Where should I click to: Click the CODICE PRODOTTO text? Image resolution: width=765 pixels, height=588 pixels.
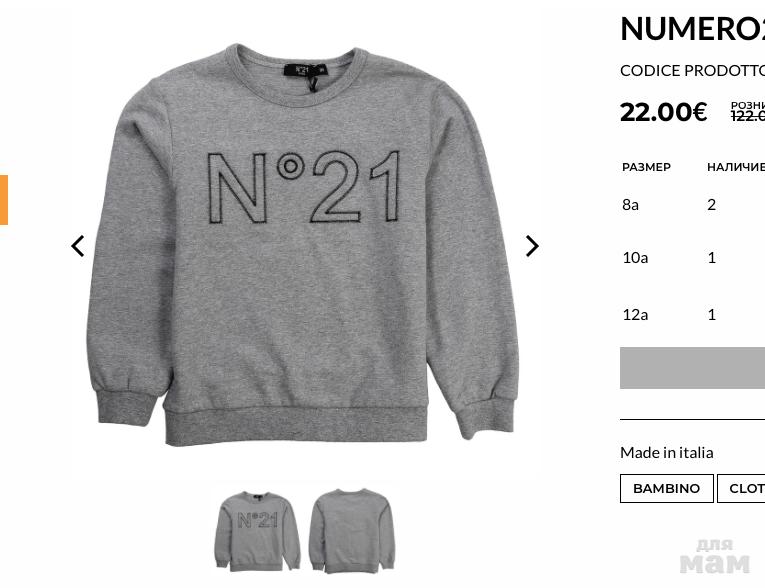tap(692, 71)
